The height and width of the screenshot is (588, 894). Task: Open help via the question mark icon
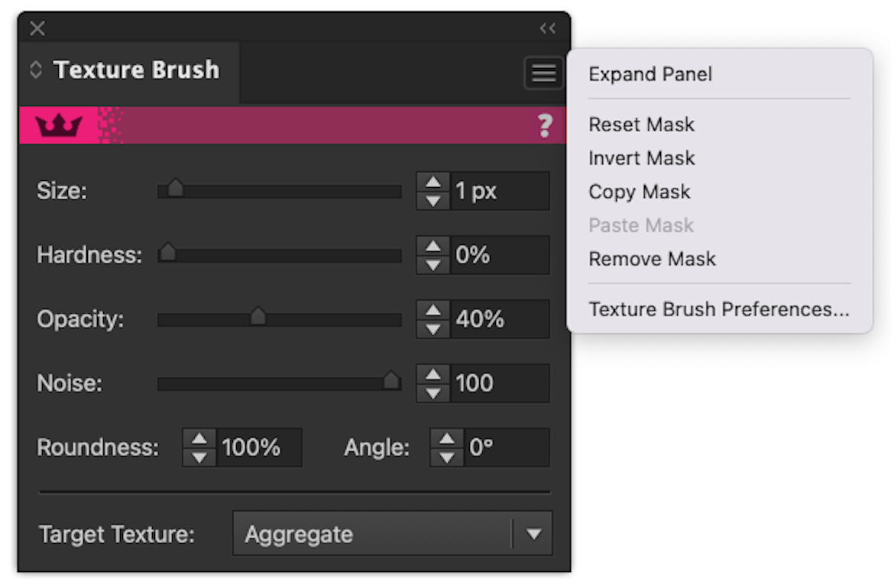[x=545, y=124]
